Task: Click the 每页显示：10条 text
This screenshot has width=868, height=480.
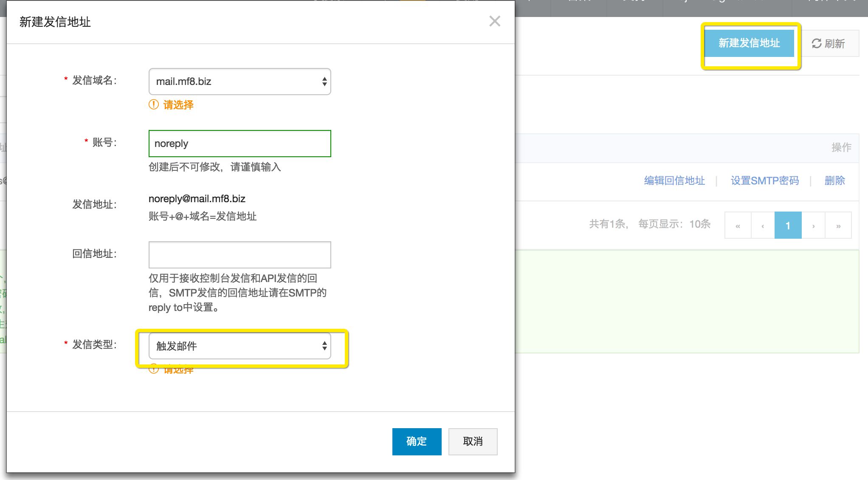Action: (674, 224)
